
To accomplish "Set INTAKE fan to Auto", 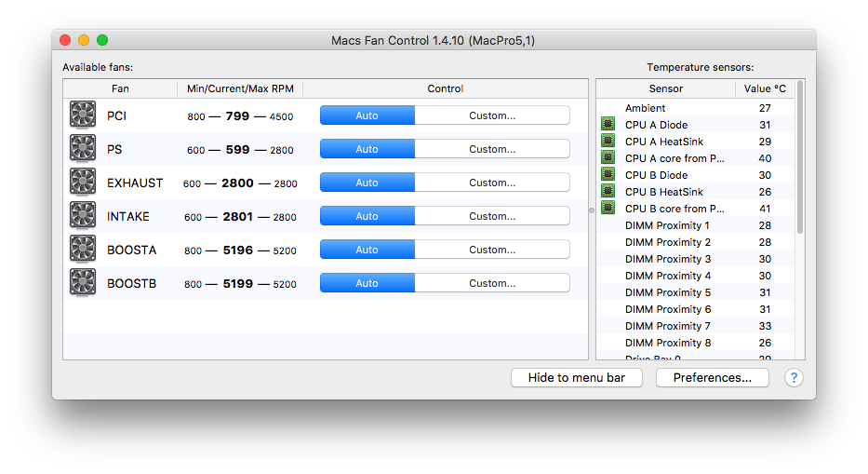I will tap(367, 216).
